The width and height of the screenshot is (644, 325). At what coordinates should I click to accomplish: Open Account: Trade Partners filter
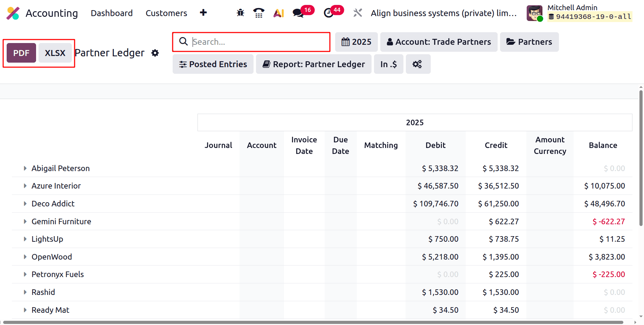tap(439, 42)
